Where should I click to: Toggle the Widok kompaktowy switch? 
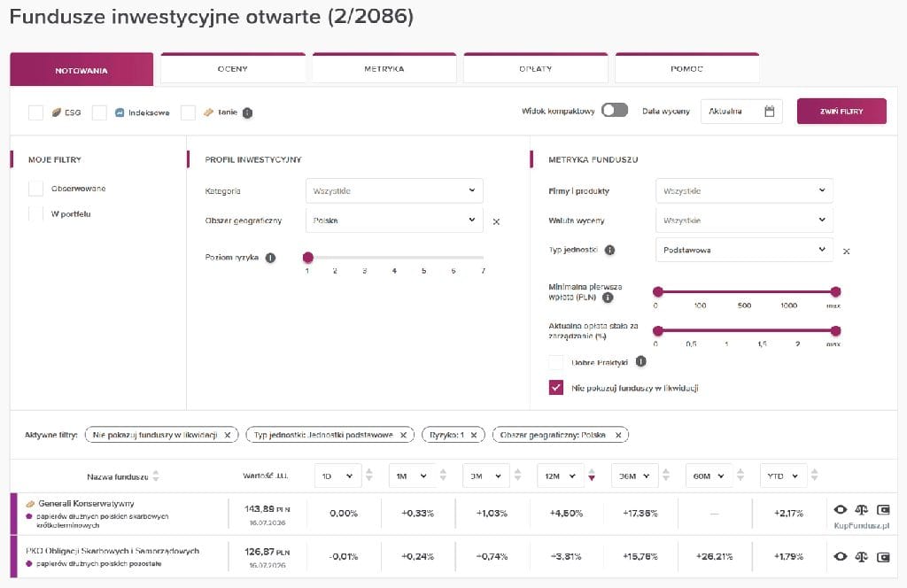click(615, 110)
